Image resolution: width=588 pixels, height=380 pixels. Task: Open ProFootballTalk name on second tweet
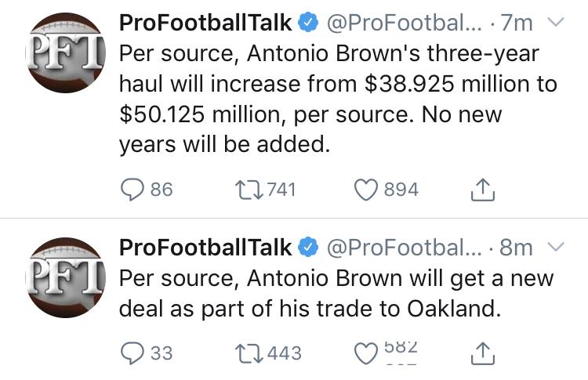point(205,248)
